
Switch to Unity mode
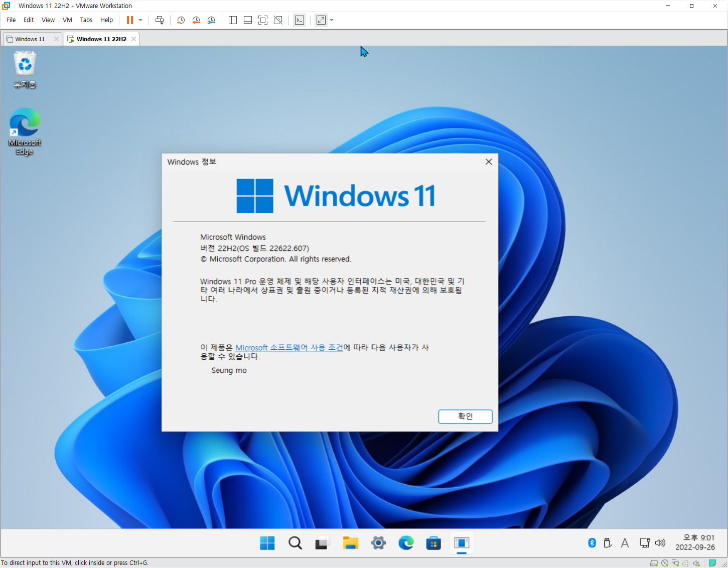[x=278, y=20]
